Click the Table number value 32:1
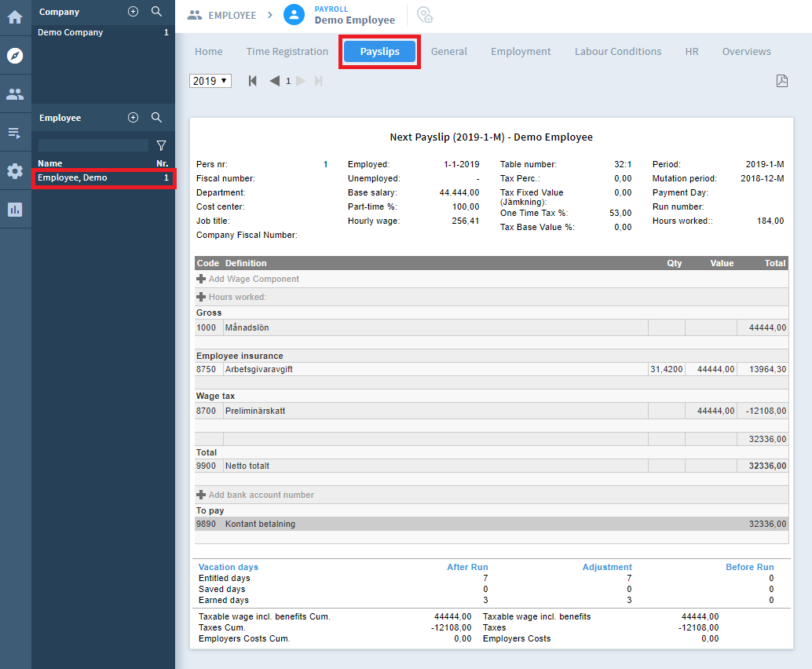 [x=623, y=164]
